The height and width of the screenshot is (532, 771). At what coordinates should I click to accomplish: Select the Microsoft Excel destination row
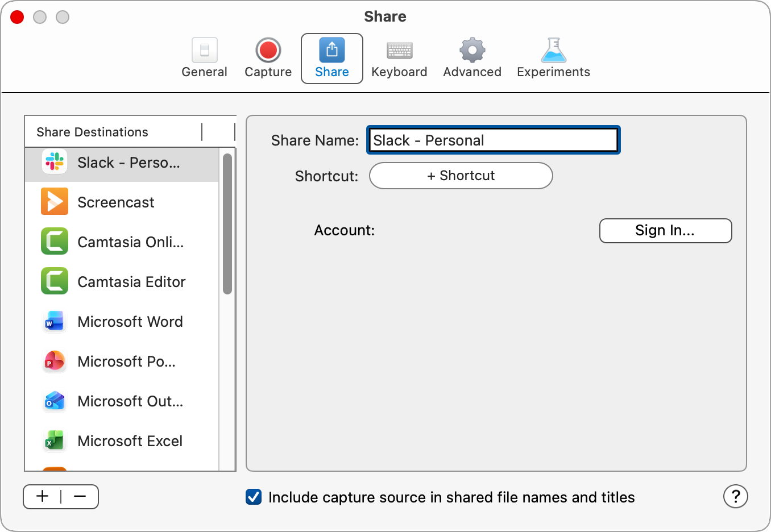coord(122,441)
